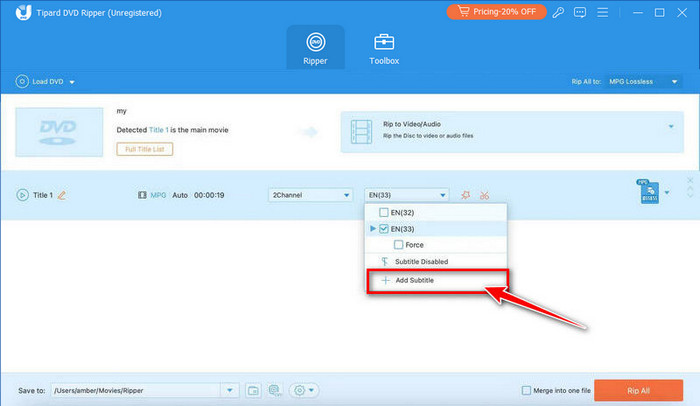700x406 pixels.
Task: Click the Load DVD disc icon
Action: (x=22, y=82)
